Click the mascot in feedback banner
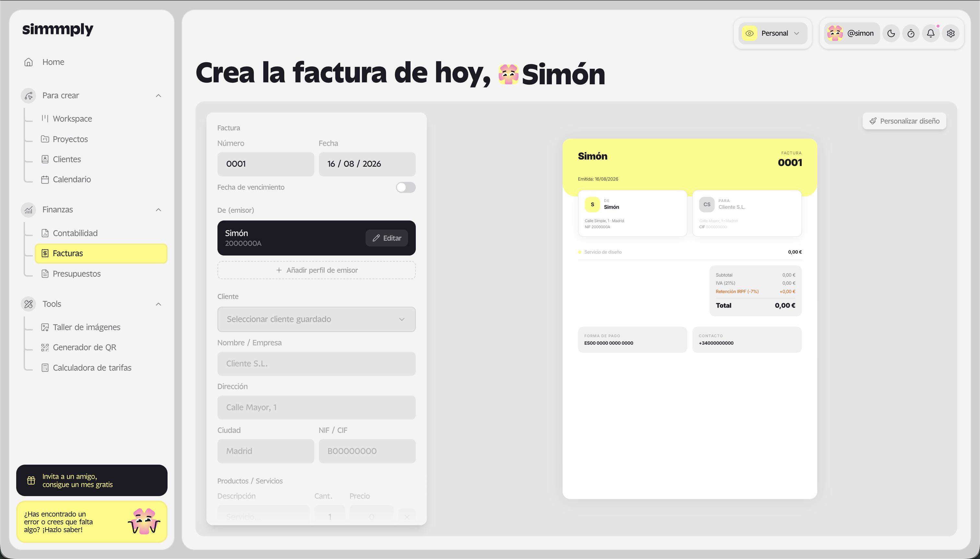980x559 pixels. pos(144,521)
